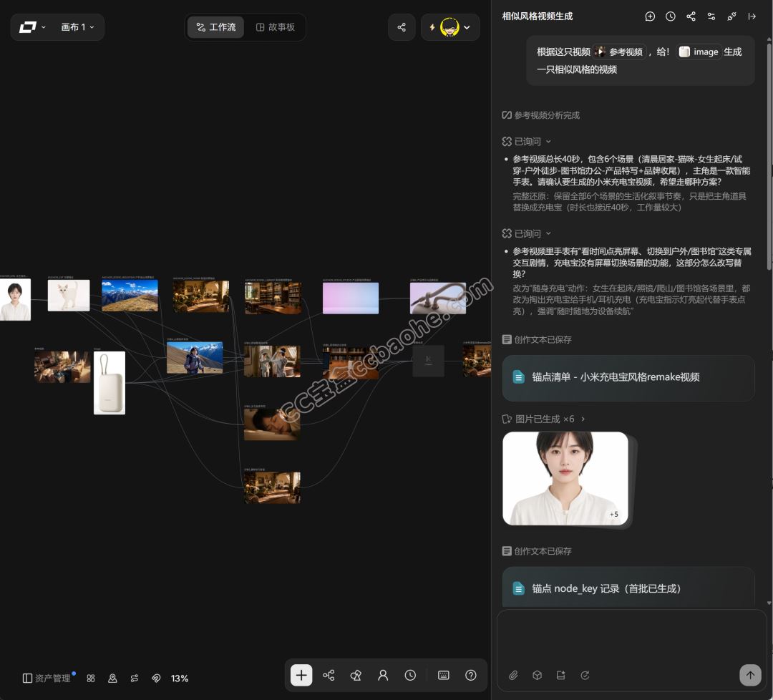Click the chat panel vertical scrollbar
The height and width of the screenshot is (700, 773).
(x=769, y=157)
